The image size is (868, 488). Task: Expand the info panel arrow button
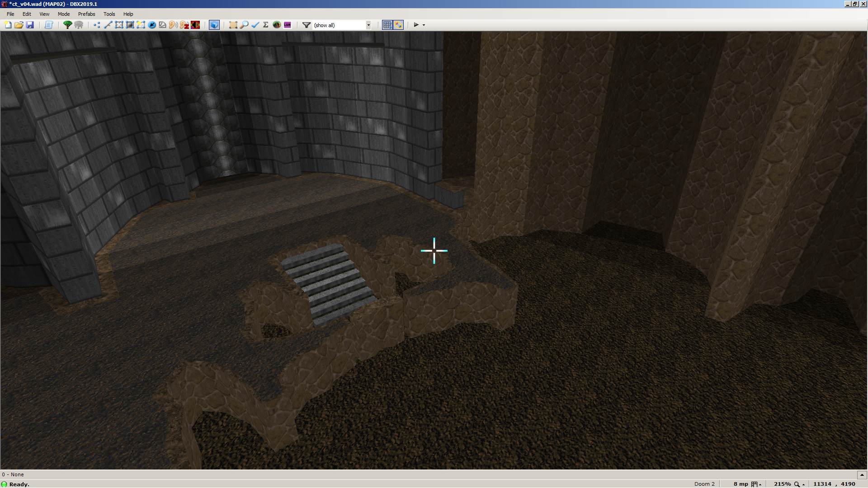(x=862, y=474)
